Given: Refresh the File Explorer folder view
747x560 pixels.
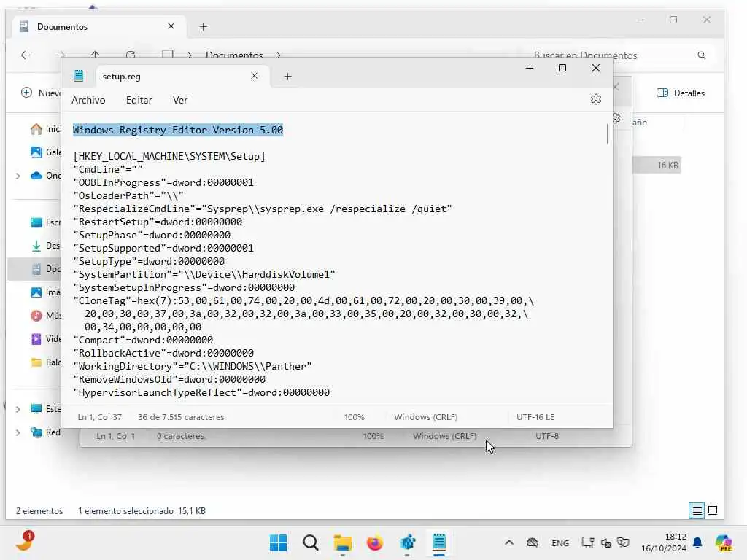Looking at the screenshot, I should click(131, 55).
